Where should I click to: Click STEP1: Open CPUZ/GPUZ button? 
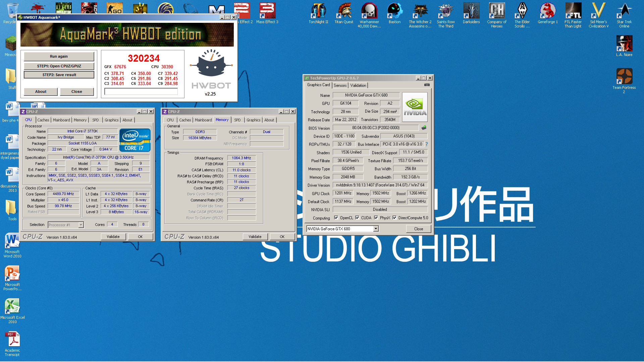coord(59,66)
